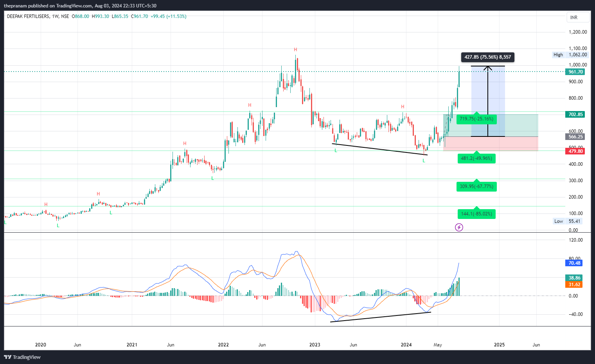Click the Low 55.41 label

(x=568, y=221)
